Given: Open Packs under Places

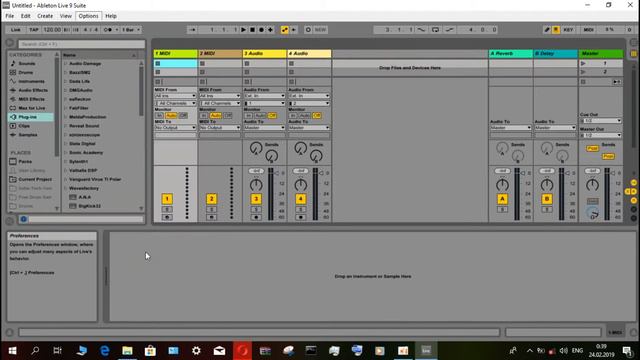Looking at the screenshot, I should click(x=25, y=162).
